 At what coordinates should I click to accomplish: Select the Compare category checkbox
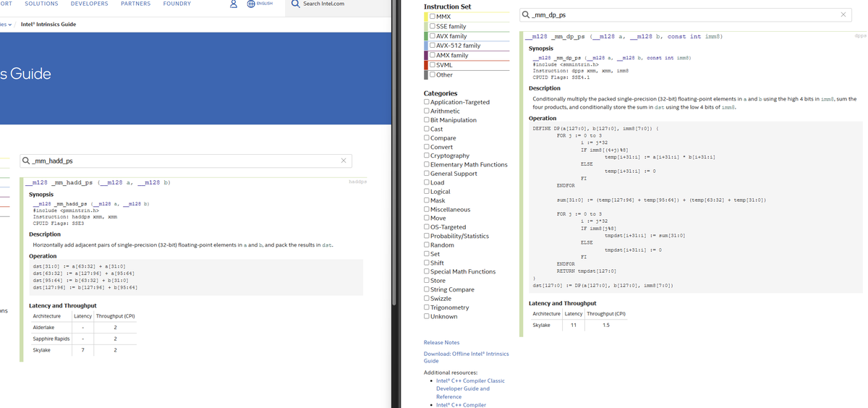click(427, 138)
